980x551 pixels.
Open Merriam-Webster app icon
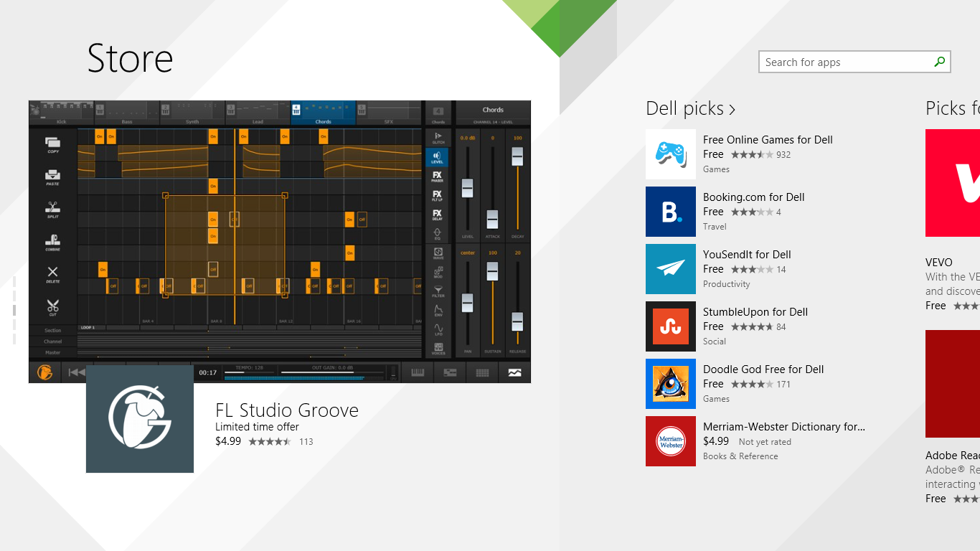click(671, 441)
